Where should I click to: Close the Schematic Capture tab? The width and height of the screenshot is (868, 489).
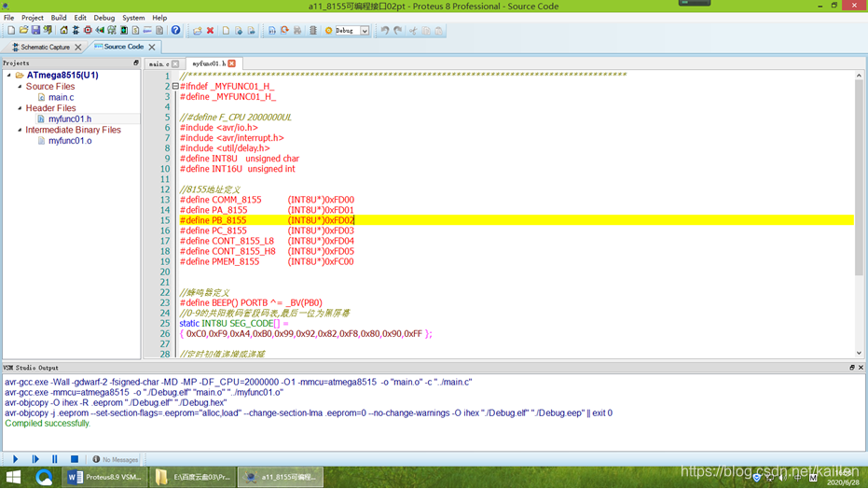pos(78,47)
